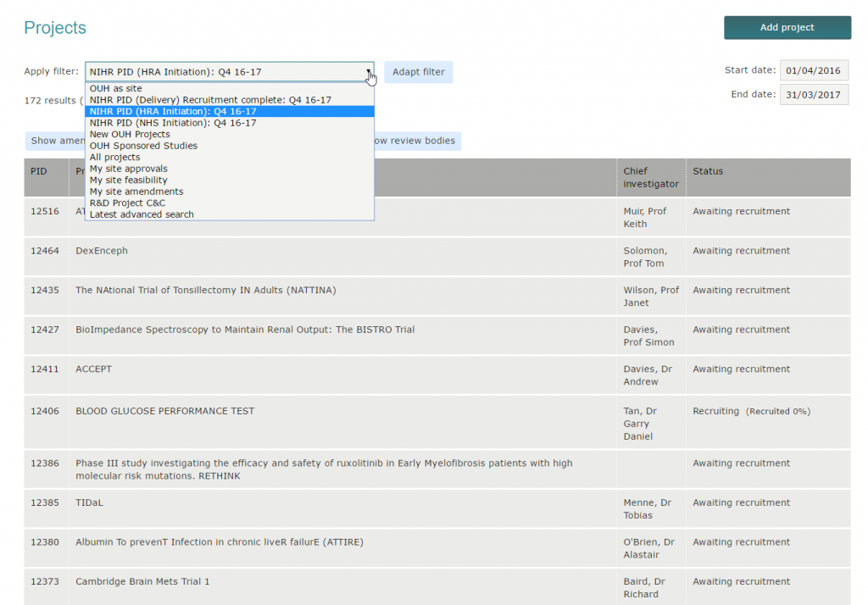
Task: Edit the End date field
Action: tap(814, 95)
